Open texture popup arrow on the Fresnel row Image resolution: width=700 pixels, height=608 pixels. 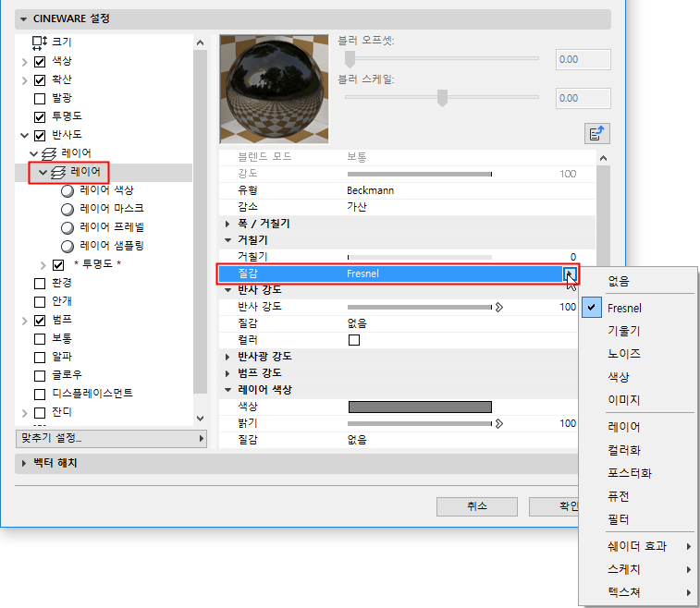[570, 274]
